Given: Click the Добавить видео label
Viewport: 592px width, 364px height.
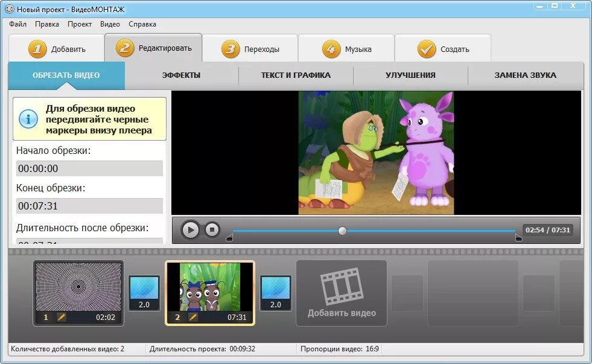Looking at the screenshot, I should [342, 313].
